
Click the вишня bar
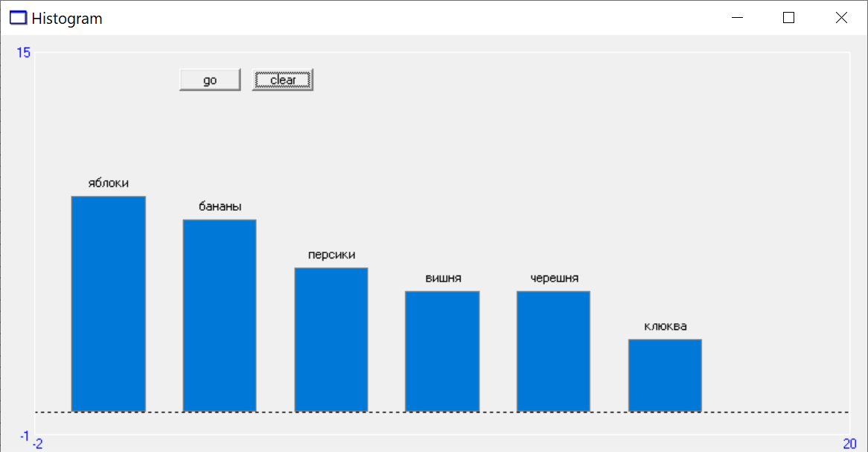(442, 351)
